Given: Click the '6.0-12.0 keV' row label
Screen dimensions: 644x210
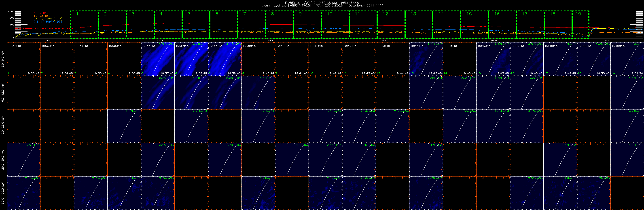Looking at the screenshot, I should (3, 92).
